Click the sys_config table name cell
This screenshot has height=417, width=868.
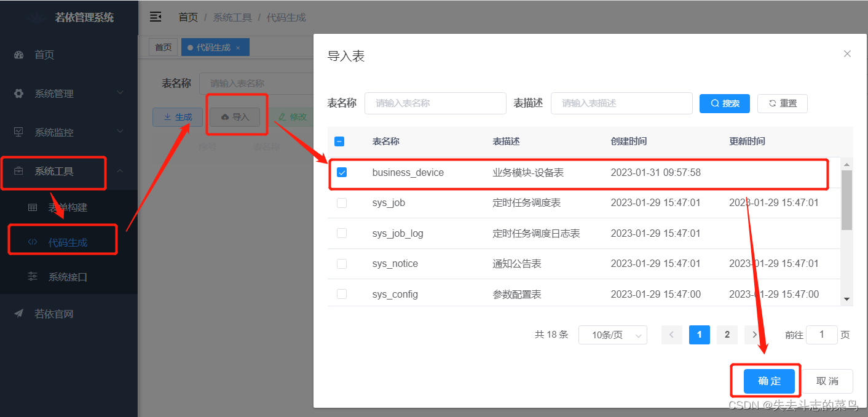(x=395, y=294)
